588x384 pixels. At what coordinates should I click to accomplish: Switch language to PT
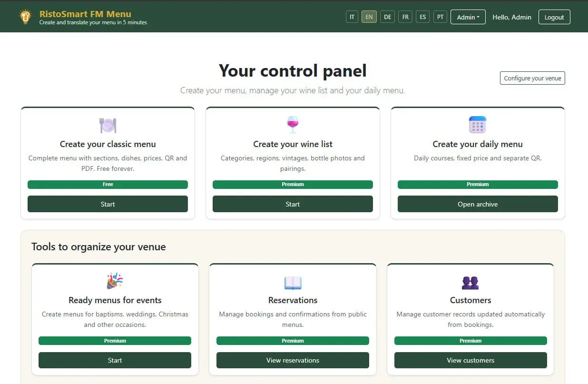tap(441, 17)
